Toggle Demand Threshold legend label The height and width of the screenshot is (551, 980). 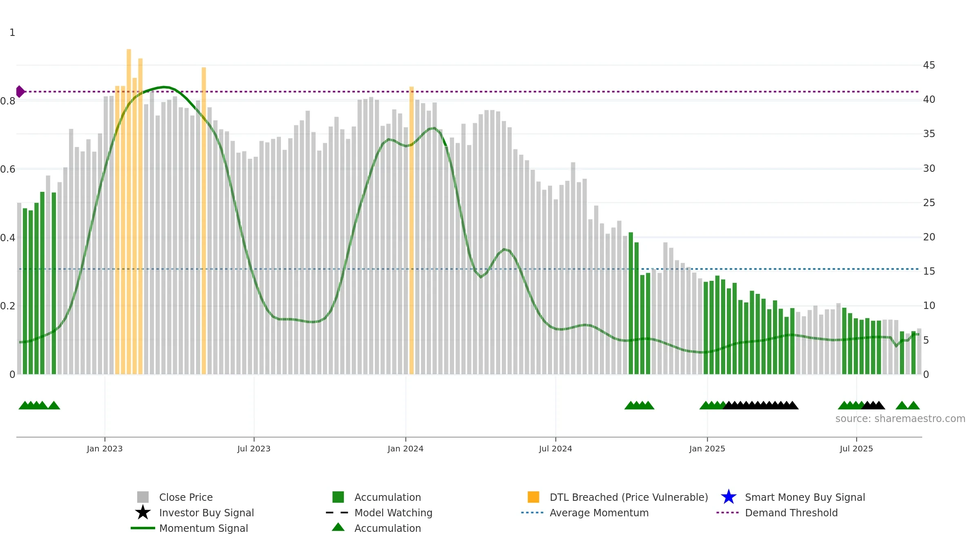791,513
